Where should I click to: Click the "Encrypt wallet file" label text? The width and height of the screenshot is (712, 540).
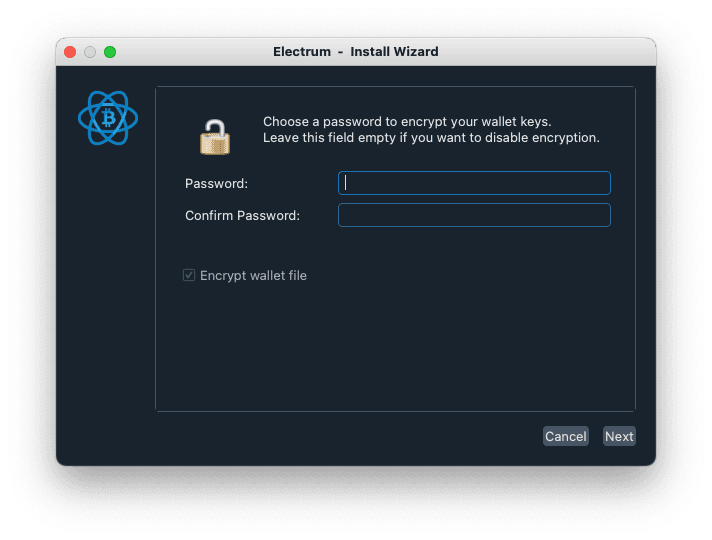[x=253, y=275]
